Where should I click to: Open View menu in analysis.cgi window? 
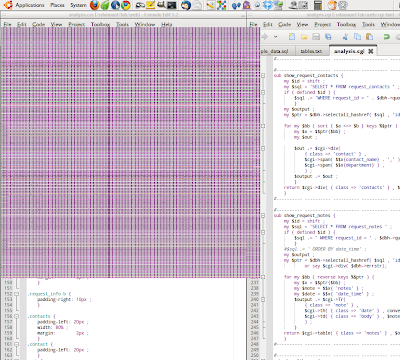(302, 24)
